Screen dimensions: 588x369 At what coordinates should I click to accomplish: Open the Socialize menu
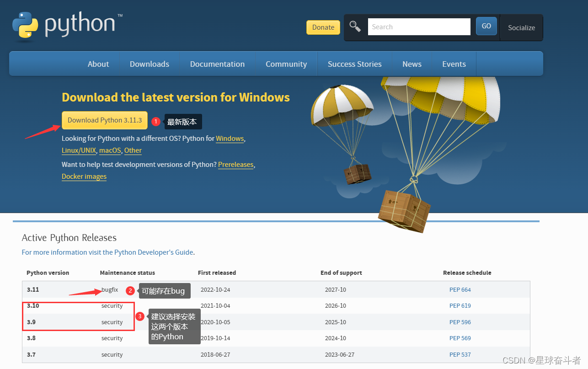[521, 27]
